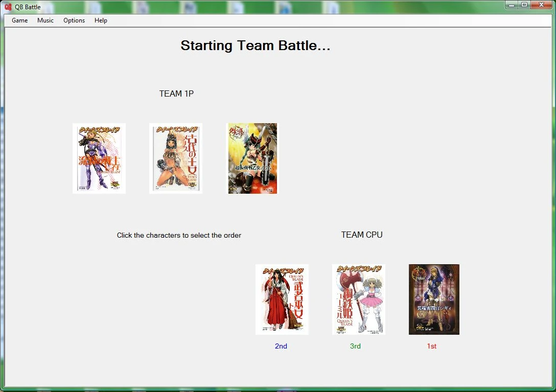
Task: Click the QB Battle title bar icon
Action: [8, 7]
